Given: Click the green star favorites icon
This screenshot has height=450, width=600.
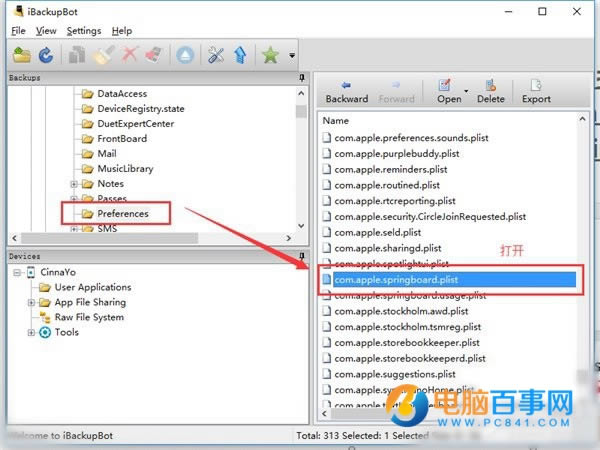Looking at the screenshot, I should [270, 55].
